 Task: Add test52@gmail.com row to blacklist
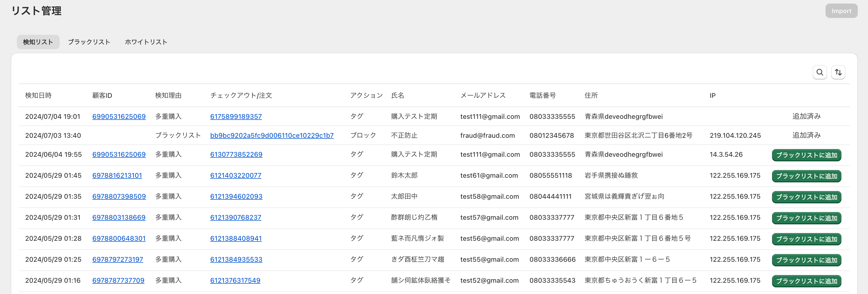(x=806, y=281)
